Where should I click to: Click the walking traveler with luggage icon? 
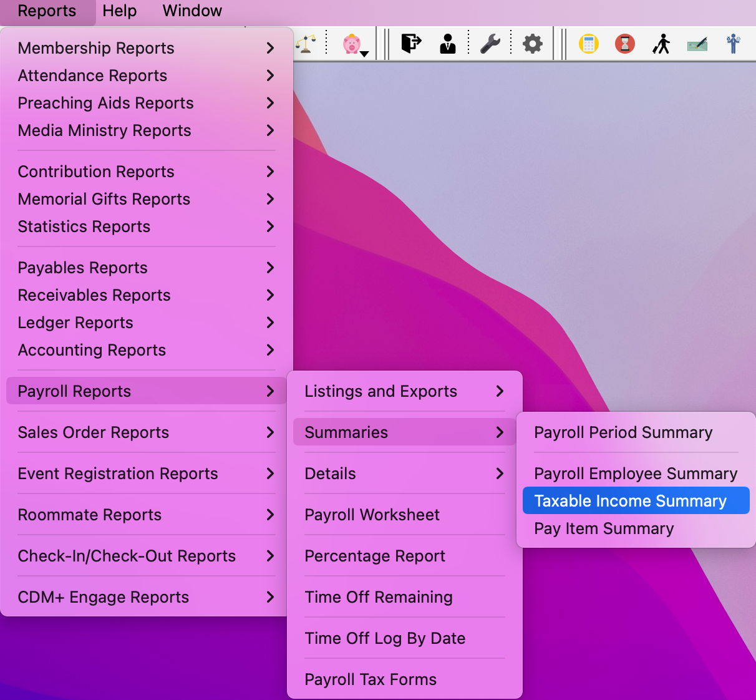661,44
